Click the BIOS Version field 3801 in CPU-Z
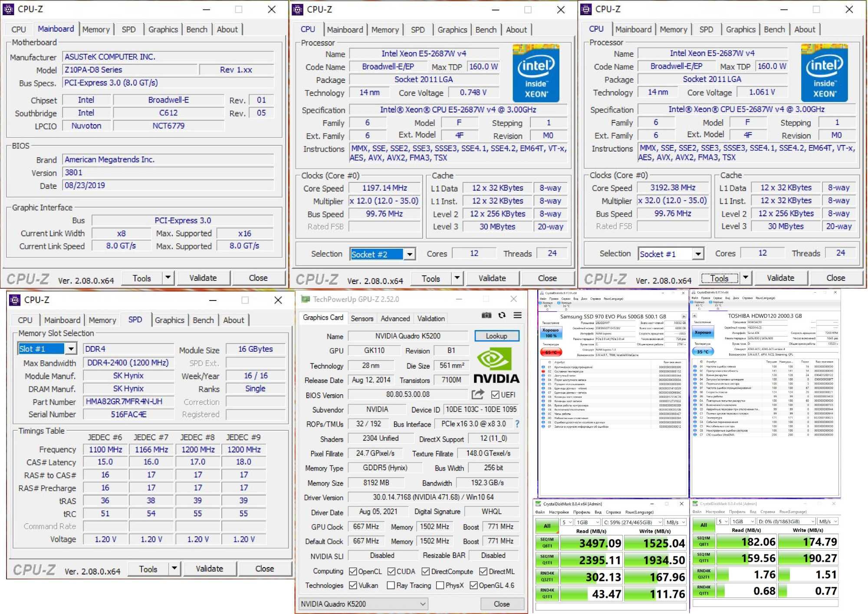868x614 pixels. tap(168, 172)
